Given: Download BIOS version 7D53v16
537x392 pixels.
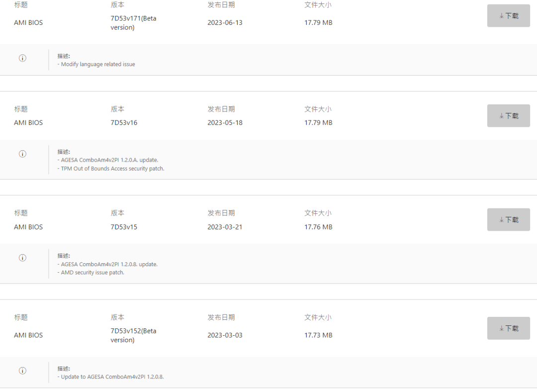Looking at the screenshot, I should tap(508, 116).
